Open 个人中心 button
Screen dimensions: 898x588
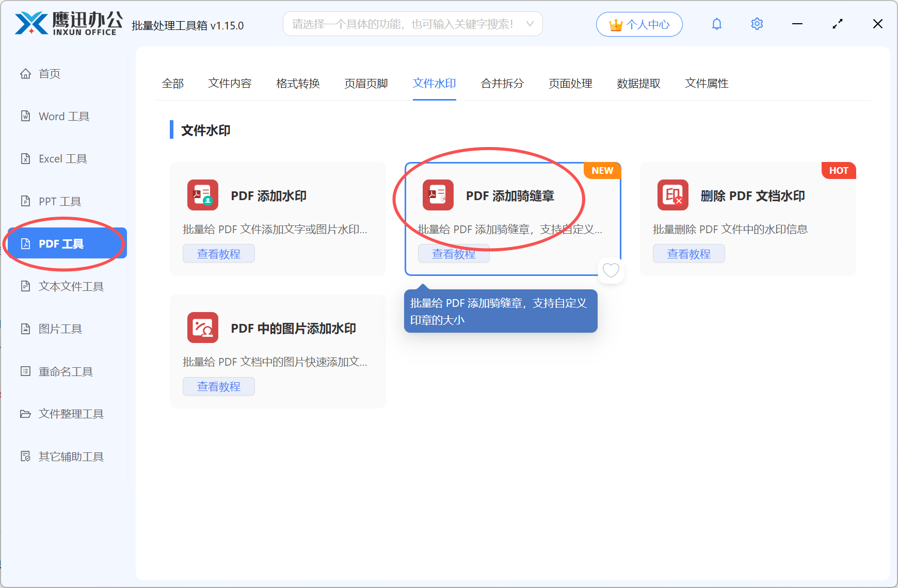point(639,24)
